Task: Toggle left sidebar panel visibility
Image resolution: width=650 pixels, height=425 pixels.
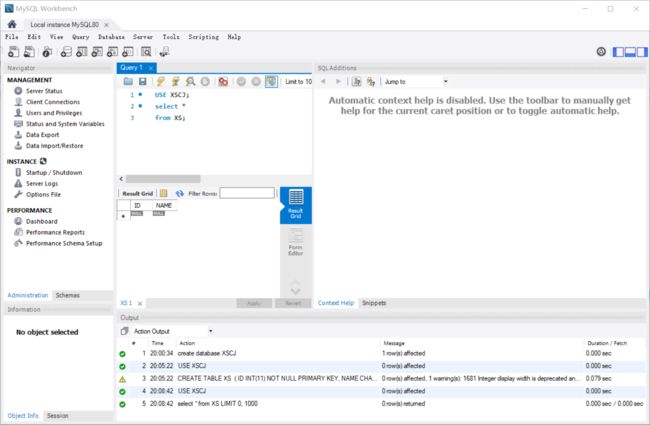Action: point(618,52)
